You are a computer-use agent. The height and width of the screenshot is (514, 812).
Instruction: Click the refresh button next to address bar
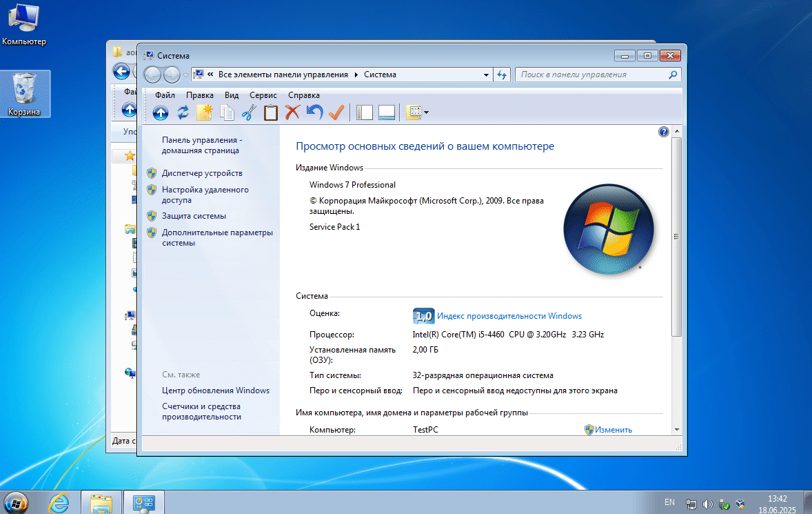[x=502, y=75]
